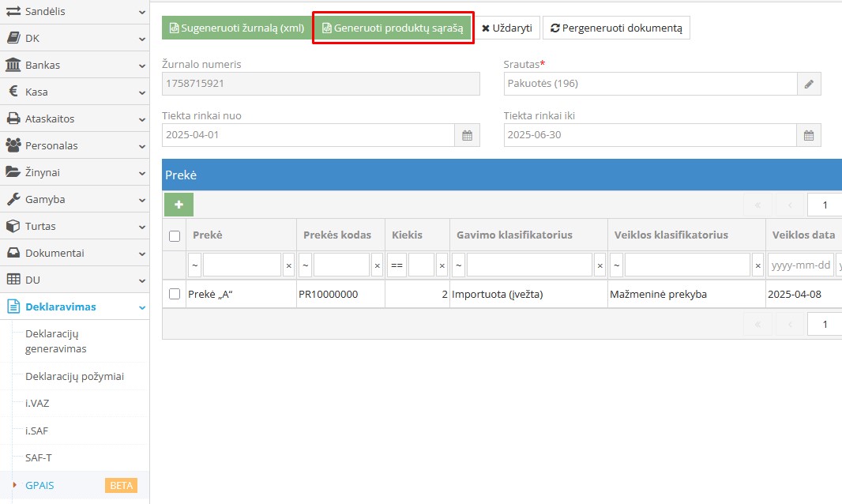Click Sugeneruoti žurnalą (xml) button
Image resolution: width=842 pixels, height=504 pixels.
(236, 28)
